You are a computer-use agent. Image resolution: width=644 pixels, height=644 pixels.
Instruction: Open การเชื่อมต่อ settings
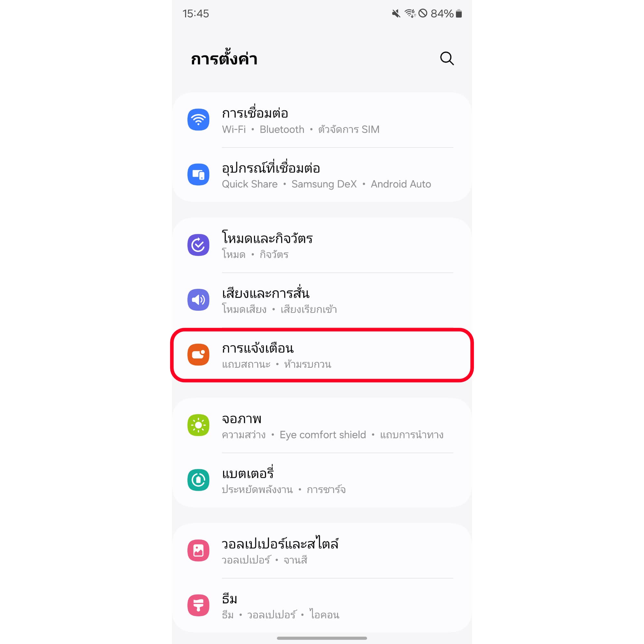322,120
